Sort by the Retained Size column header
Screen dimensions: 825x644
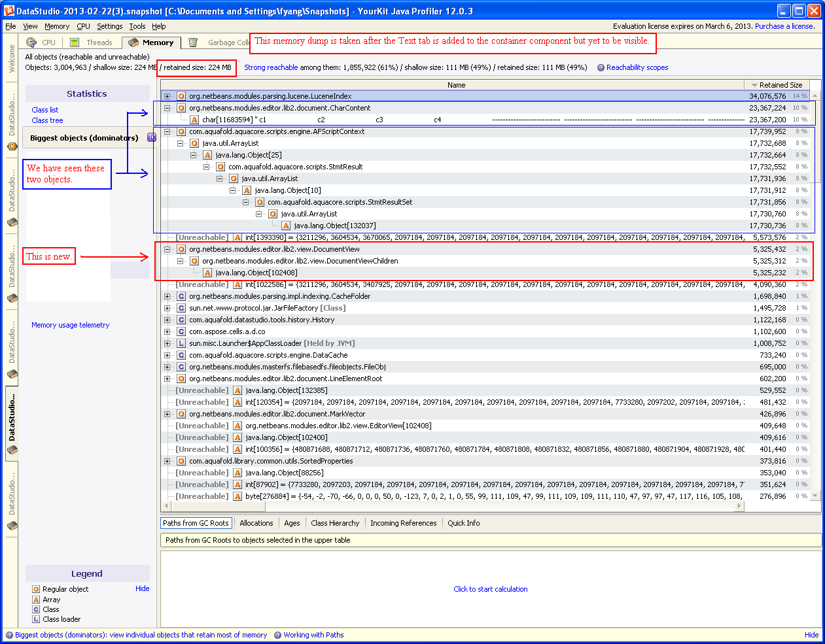pos(777,85)
